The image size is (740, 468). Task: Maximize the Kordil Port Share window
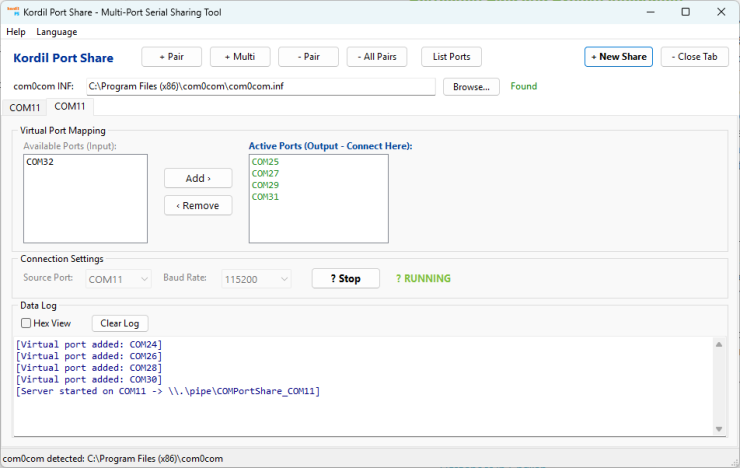point(686,12)
